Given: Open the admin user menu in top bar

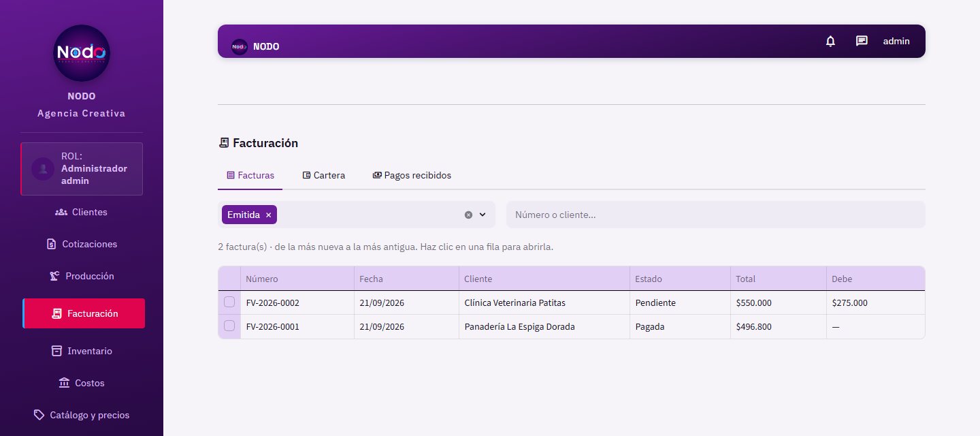Looking at the screenshot, I should [896, 41].
